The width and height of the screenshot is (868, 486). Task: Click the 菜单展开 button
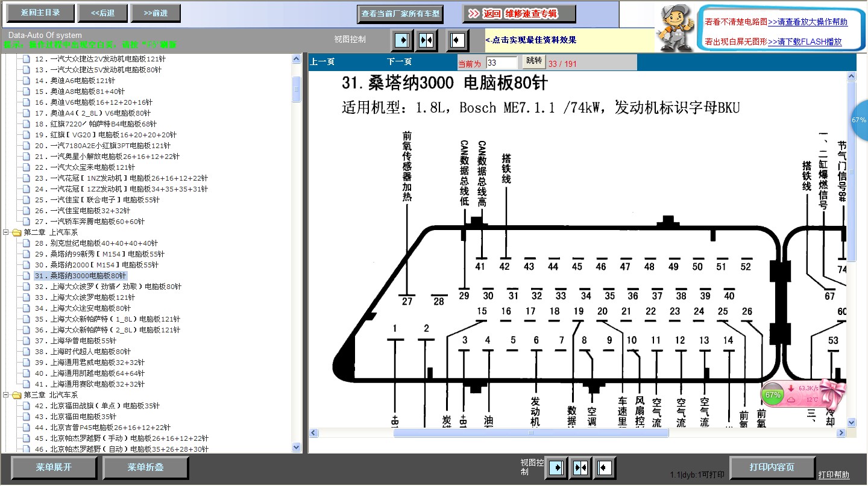54,467
